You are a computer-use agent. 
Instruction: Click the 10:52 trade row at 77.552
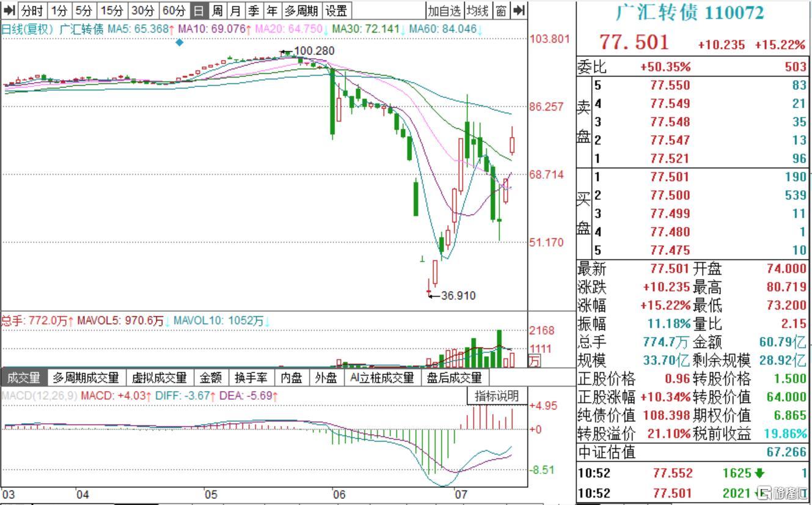[x=693, y=473]
